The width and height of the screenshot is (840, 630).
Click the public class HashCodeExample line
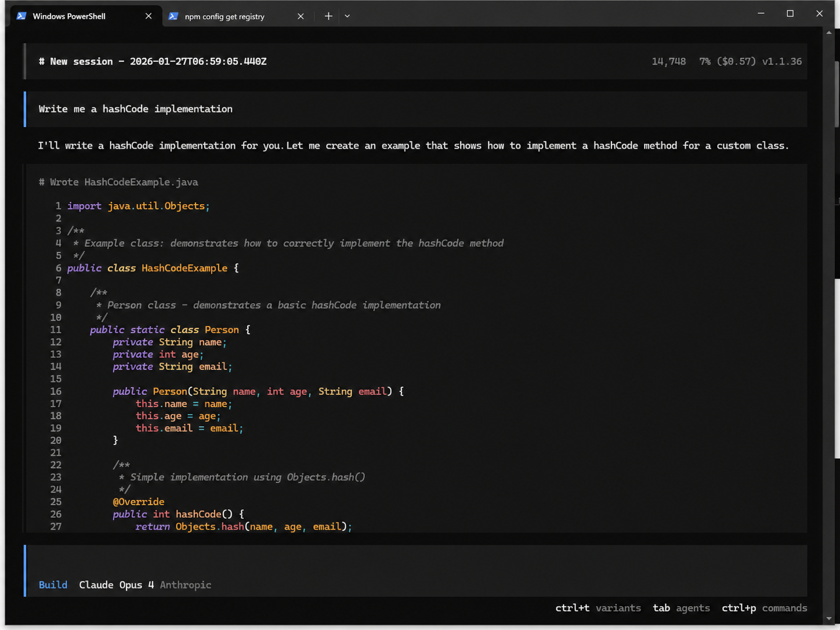click(x=153, y=268)
